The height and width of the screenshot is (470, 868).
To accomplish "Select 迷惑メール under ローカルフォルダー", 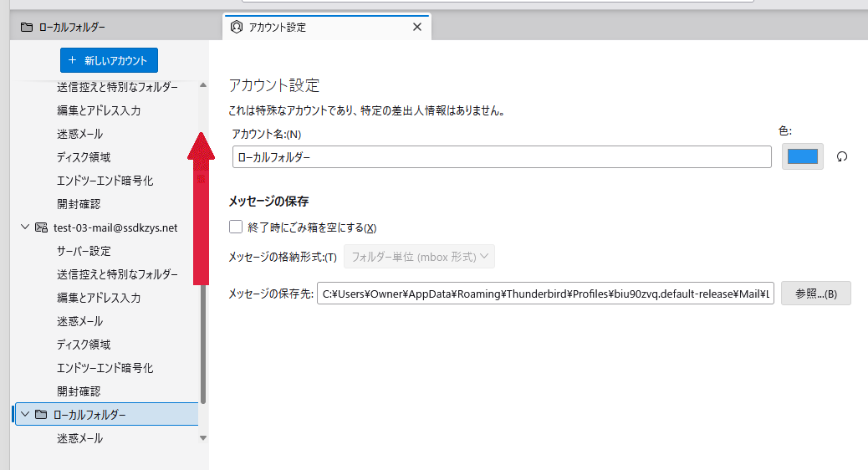I will pos(80,438).
